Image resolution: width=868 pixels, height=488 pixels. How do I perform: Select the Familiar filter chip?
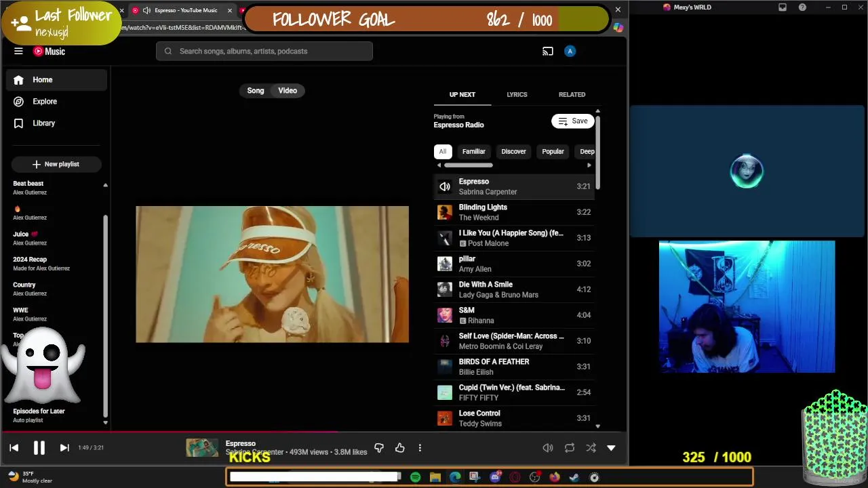(x=474, y=151)
